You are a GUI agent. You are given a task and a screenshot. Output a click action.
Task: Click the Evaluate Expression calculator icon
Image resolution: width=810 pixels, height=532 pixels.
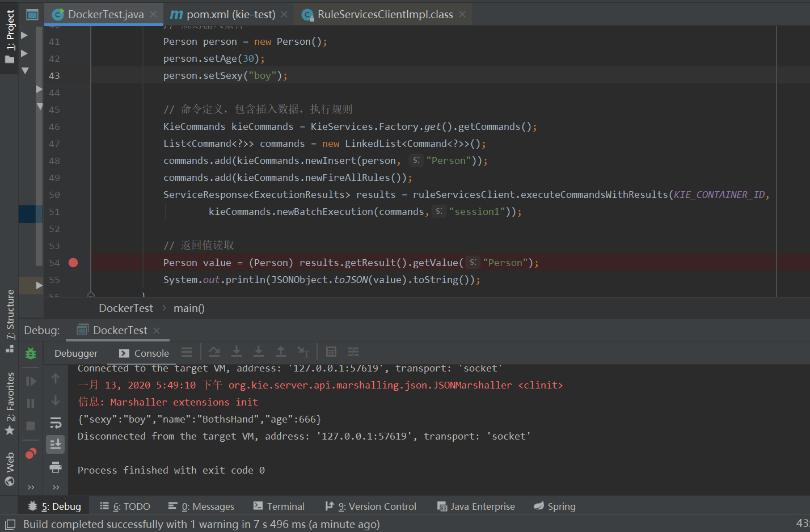point(331,352)
